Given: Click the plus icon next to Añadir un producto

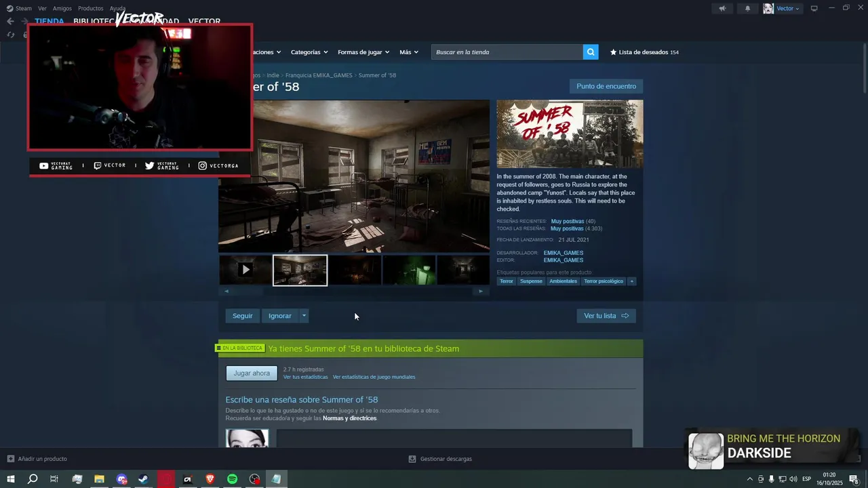Looking at the screenshot, I should coord(10,459).
